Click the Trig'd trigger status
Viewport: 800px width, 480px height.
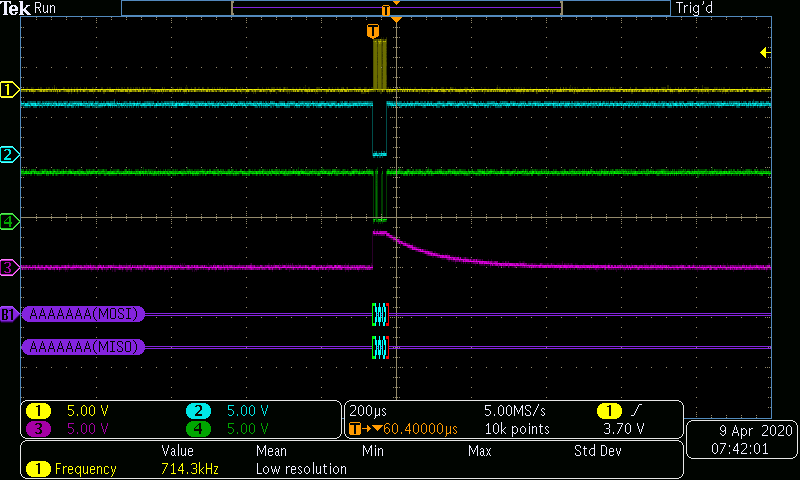click(x=694, y=8)
